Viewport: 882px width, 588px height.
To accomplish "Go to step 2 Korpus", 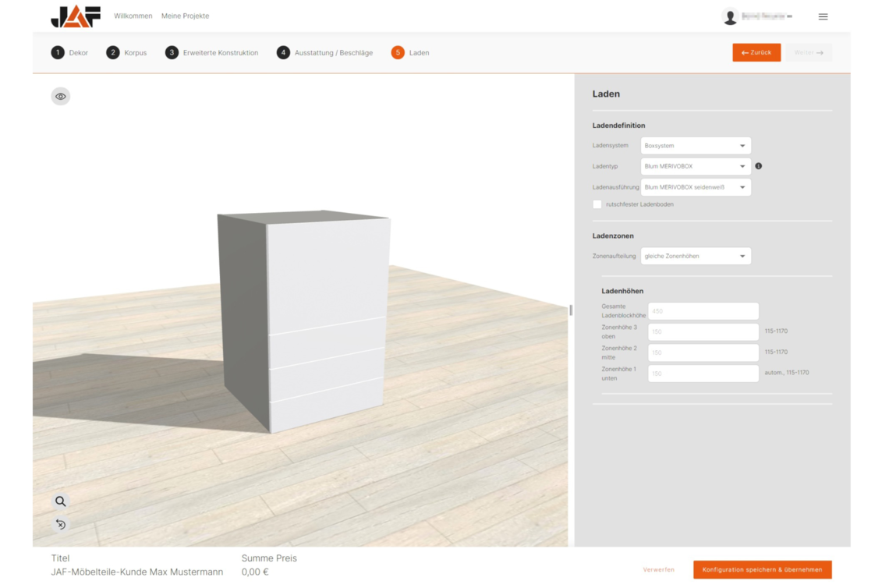I will (126, 53).
